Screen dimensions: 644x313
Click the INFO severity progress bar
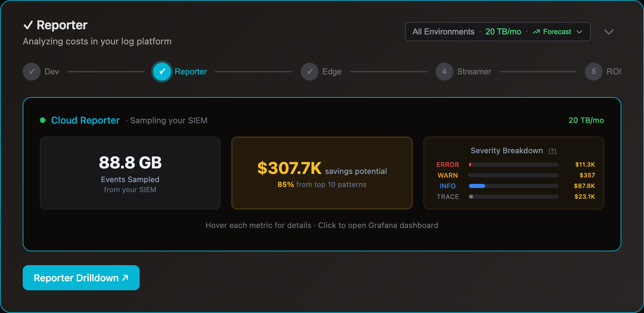click(513, 186)
